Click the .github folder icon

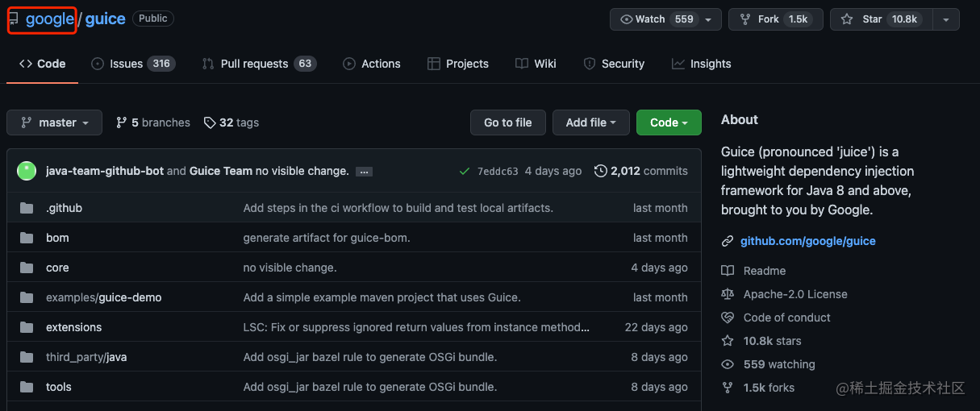27,208
